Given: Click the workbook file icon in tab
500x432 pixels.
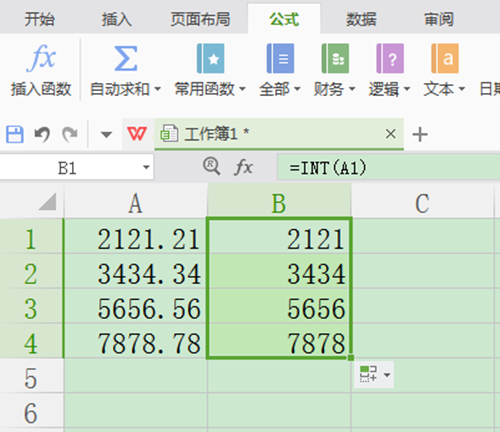Looking at the screenshot, I should pos(169,134).
